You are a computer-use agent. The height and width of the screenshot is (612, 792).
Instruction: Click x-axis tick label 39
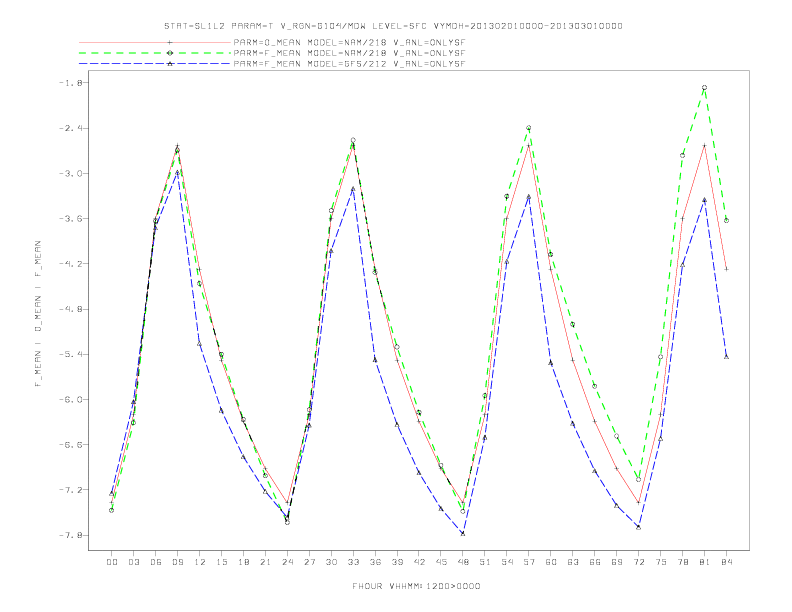click(397, 562)
